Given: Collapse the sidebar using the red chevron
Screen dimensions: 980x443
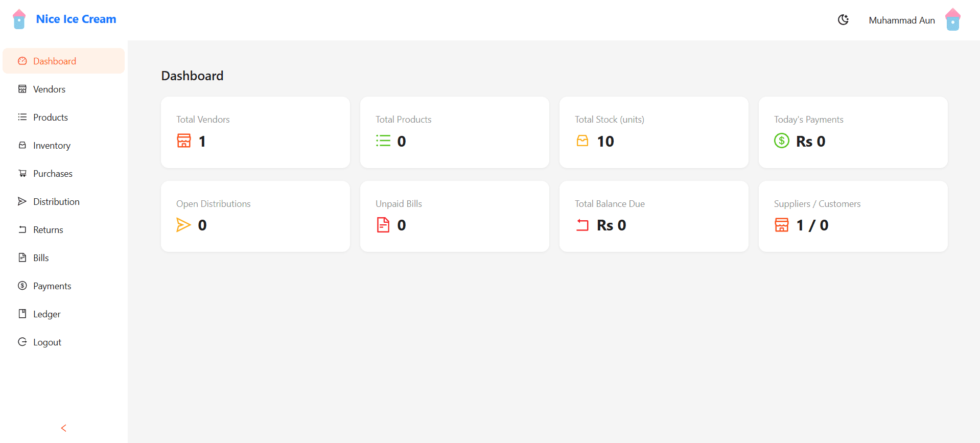Looking at the screenshot, I should [64, 428].
